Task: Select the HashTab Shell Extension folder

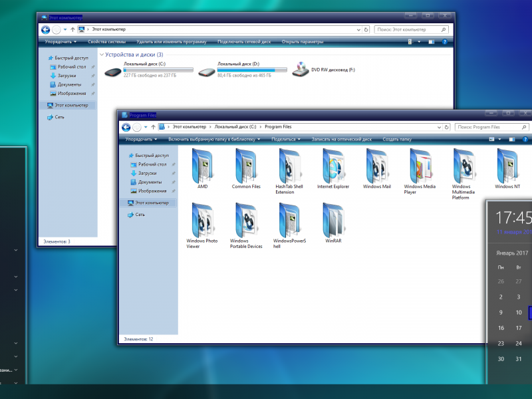Action: click(x=289, y=172)
